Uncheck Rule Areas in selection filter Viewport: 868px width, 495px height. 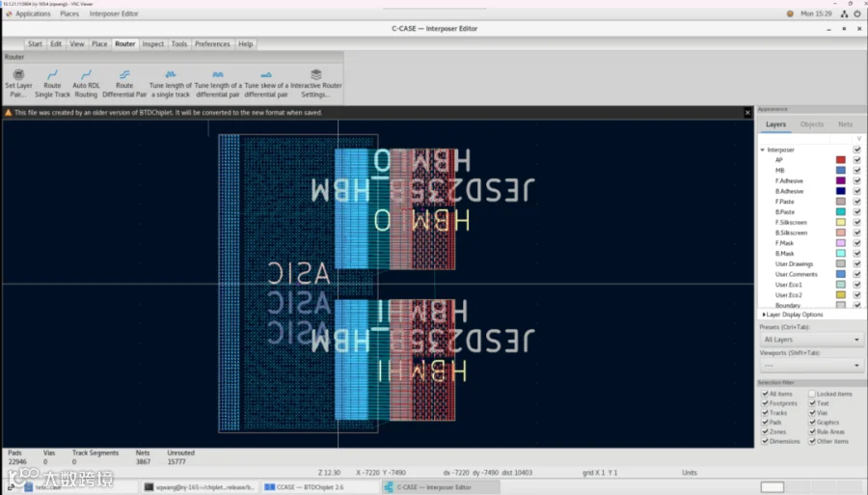812,432
